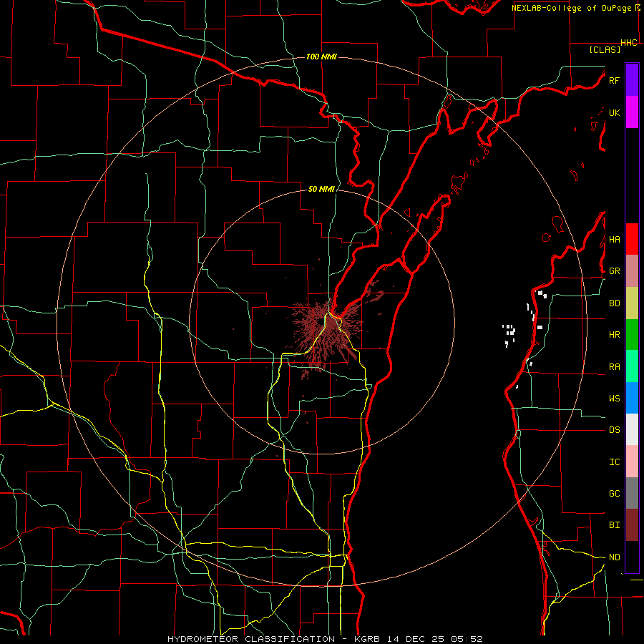644x644 pixels.
Task: Click the UK legend label
Action: tap(614, 112)
